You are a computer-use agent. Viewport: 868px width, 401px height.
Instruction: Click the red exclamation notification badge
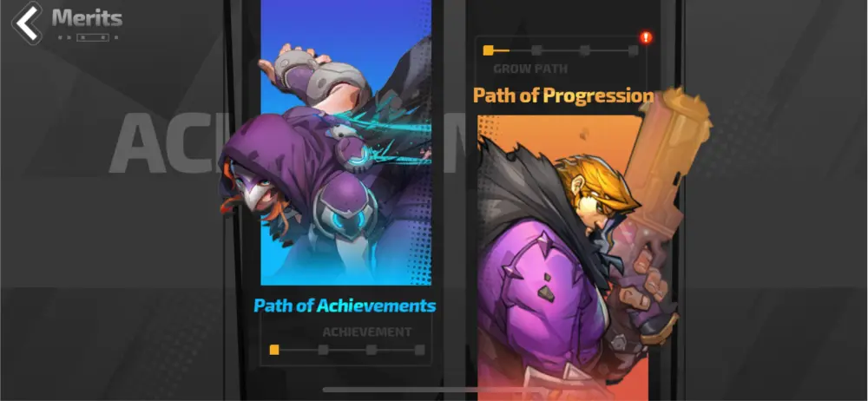click(x=646, y=37)
